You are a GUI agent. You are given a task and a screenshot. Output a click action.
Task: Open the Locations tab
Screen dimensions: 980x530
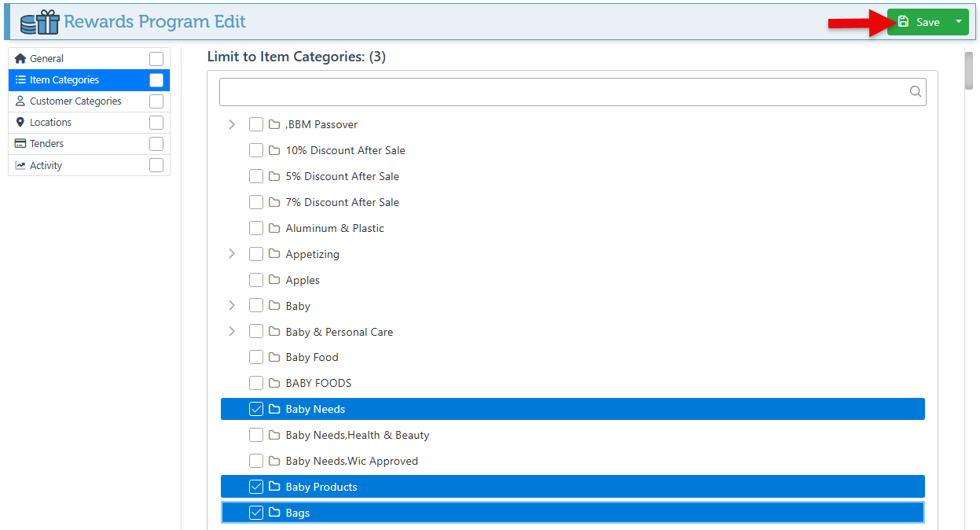[x=51, y=122]
